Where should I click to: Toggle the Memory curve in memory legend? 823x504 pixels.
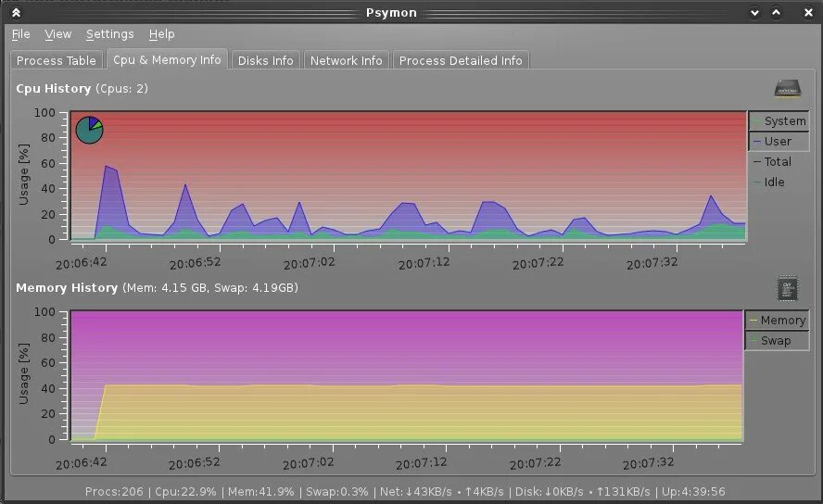click(x=778, y=321)
